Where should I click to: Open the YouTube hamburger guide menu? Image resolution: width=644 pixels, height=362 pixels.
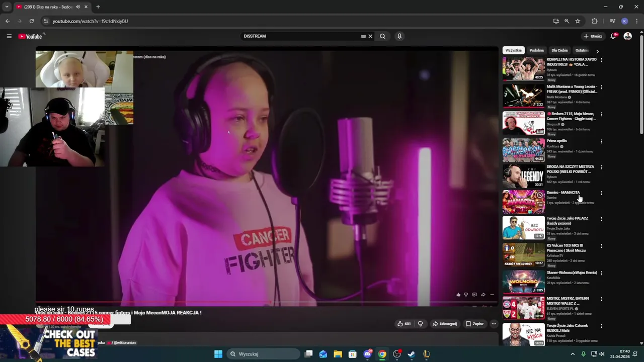point(9,36)
